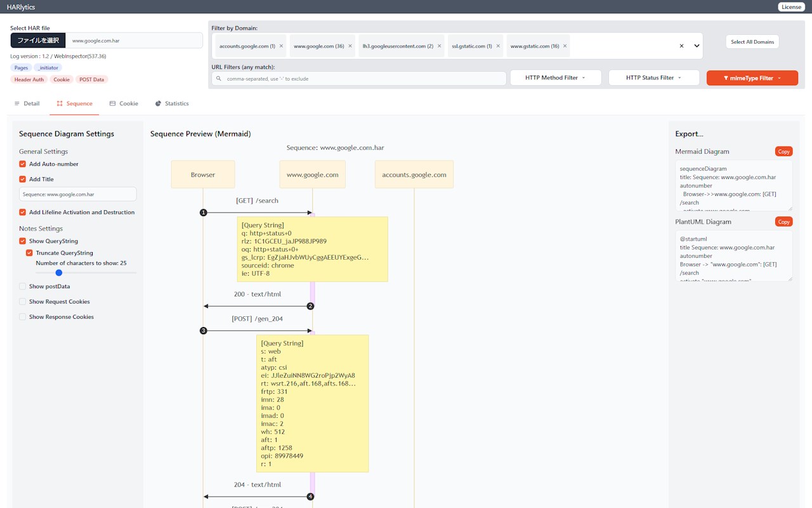Click the sequence title text field
Screen dimensions: 812x508
[77, 194]
